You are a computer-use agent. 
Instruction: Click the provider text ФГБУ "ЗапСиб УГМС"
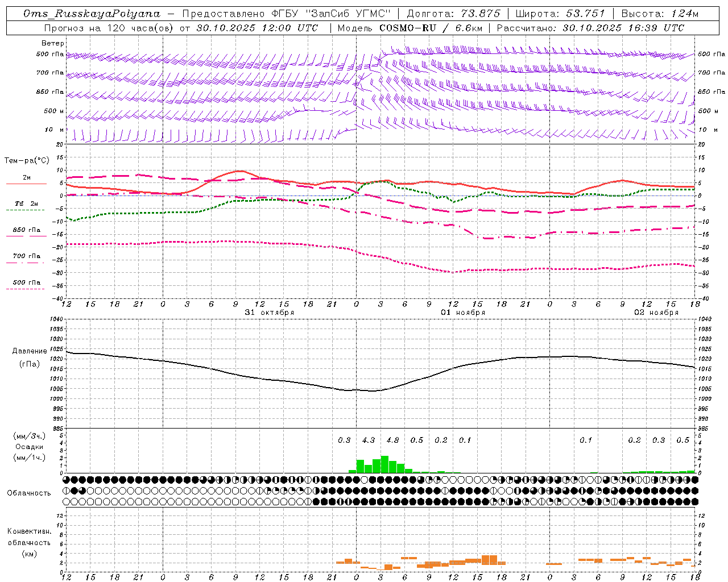(332, 14)
